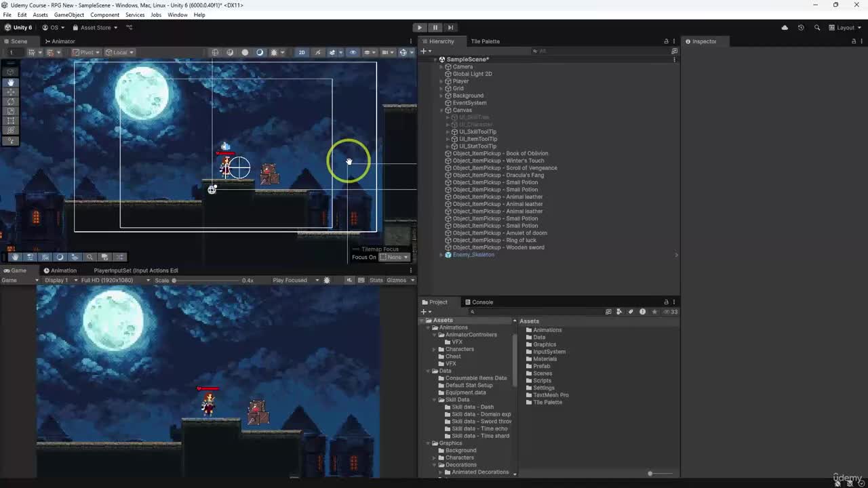Switch to the Tile Palette tab

(x=485, y=41)
